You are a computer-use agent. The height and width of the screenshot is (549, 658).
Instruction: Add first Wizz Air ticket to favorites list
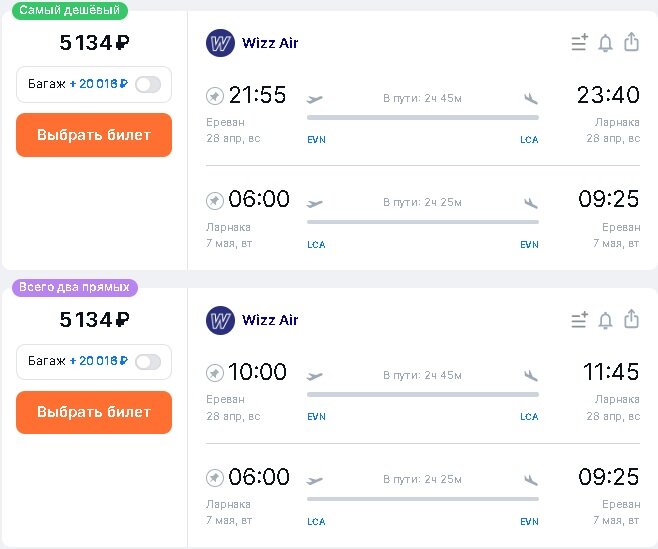(x=580, y=42)
